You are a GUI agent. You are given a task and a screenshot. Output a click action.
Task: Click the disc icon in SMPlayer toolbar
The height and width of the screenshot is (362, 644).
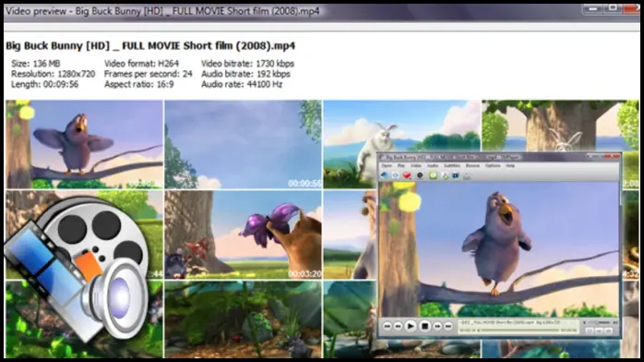395,175
